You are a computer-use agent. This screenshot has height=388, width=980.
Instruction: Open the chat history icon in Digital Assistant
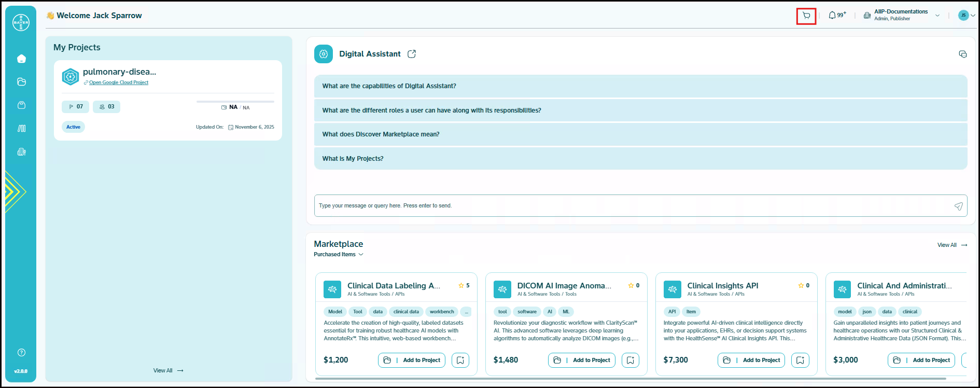point(962,54)
